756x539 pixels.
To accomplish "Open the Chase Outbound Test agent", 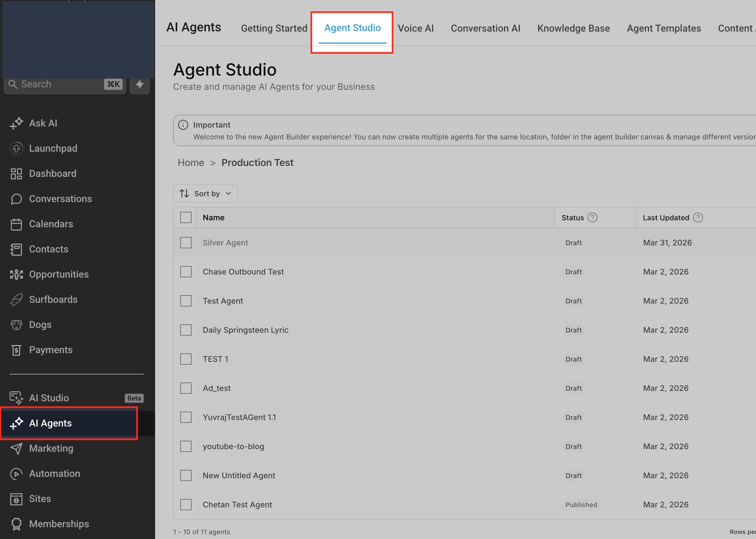I will pyautogui.click(x=243, y=272).
